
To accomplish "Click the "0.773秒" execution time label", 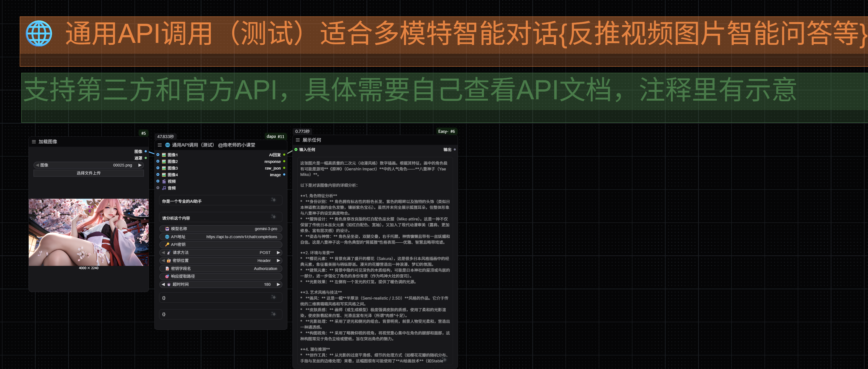I will point(302,131).
